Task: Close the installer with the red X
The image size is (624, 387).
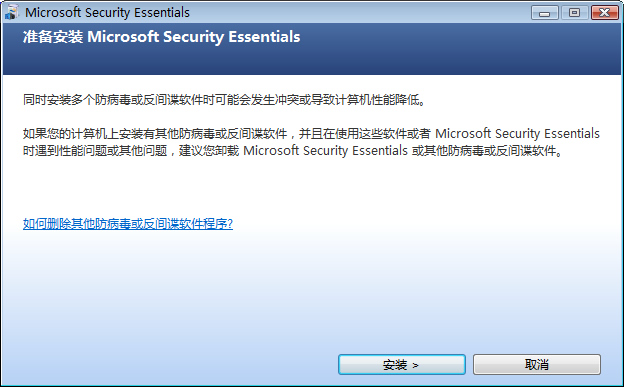Action: coord(604,13)
